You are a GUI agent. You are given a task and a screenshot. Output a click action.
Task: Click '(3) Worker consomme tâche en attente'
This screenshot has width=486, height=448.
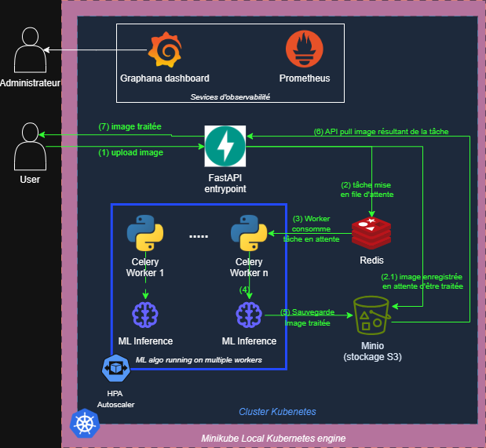pos(311,229)
